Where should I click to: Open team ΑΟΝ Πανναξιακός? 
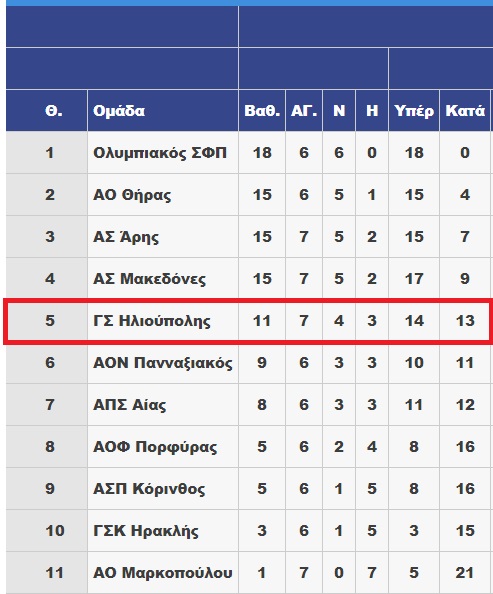[163, 363]
